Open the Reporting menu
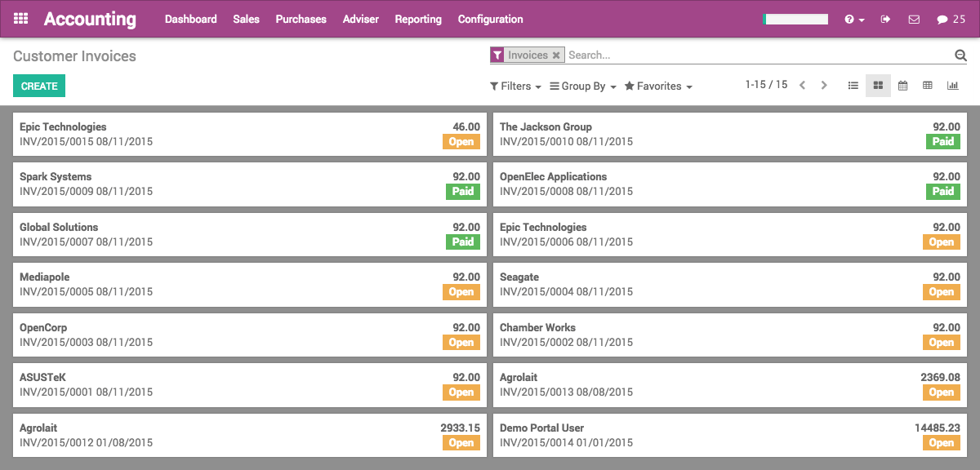 point(418,19)
